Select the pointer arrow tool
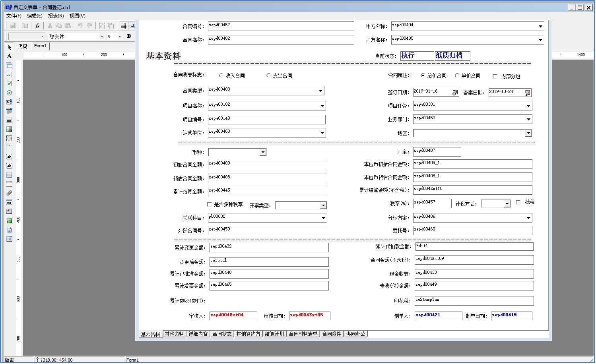Screen dimensions: 596x364 9,47
